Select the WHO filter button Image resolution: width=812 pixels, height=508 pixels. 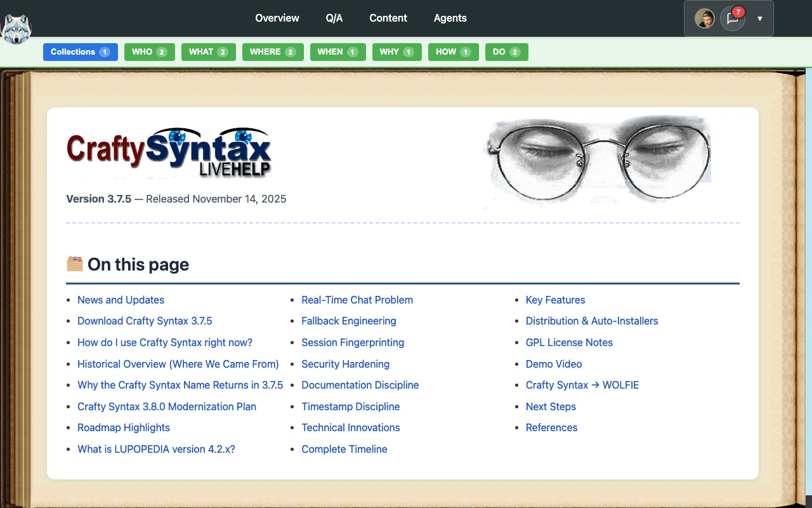[149, 52]
